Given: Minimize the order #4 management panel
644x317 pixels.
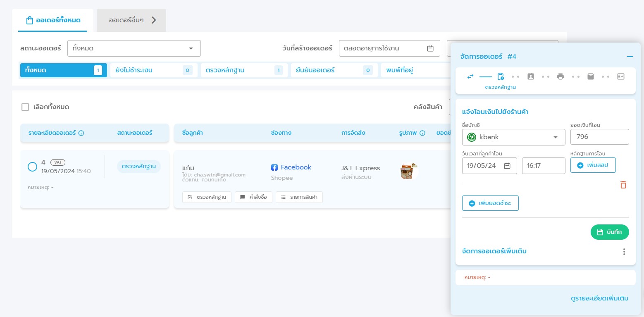Looking at the screenshot, I should [630, 57].
